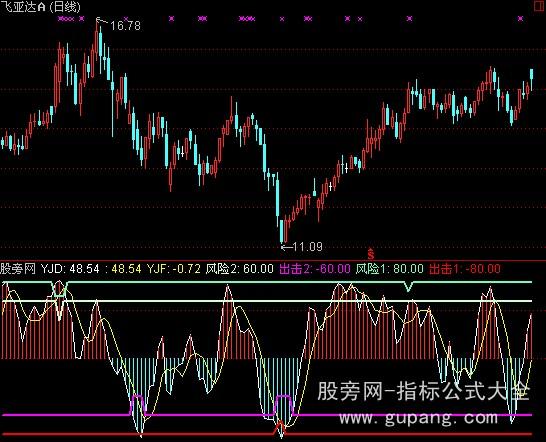Click the red square icon in the top-right corner
The height and width of the screenshot is (442, 546).
coord(539,5)
